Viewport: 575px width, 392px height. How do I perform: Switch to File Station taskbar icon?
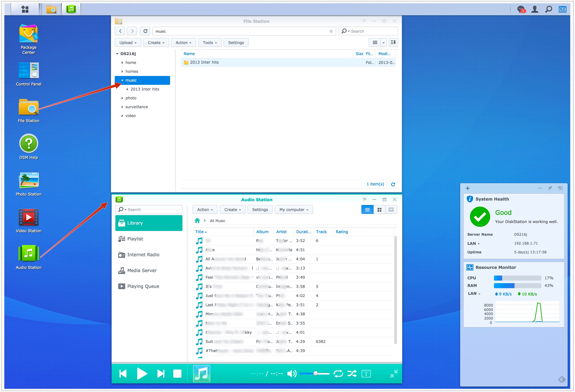point(51,9)
